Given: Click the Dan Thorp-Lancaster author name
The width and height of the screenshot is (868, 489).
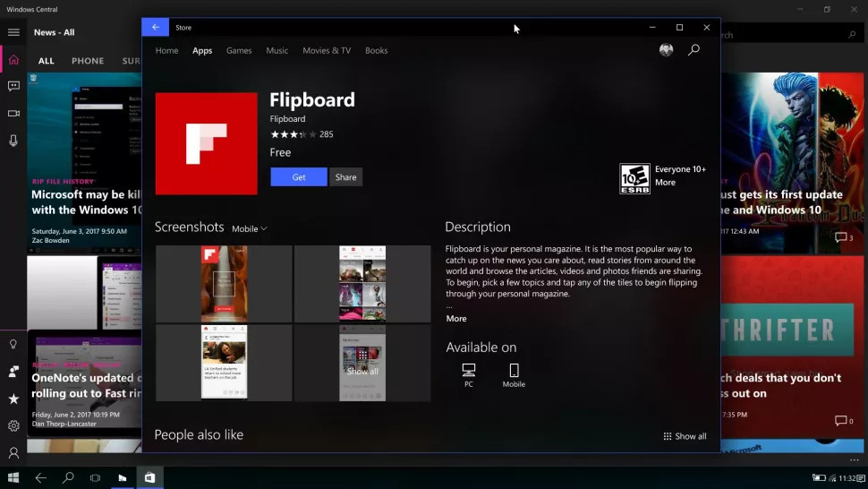Looking at the screenshot, I should pos(64,424).
